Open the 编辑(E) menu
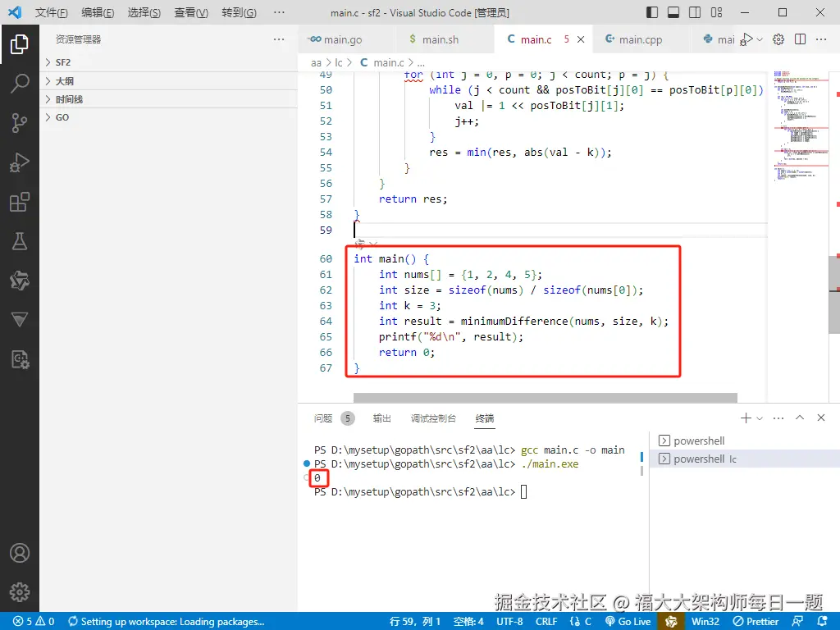 coord(98,12)
